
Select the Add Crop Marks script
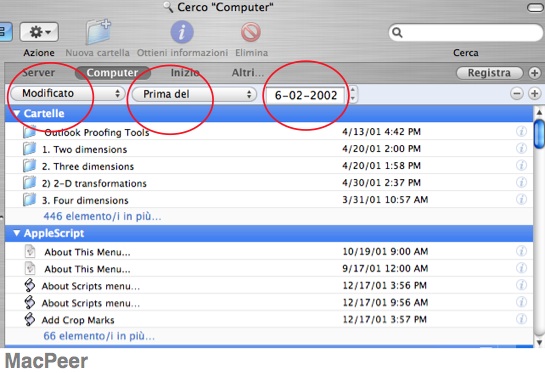(x=269, y=319)
